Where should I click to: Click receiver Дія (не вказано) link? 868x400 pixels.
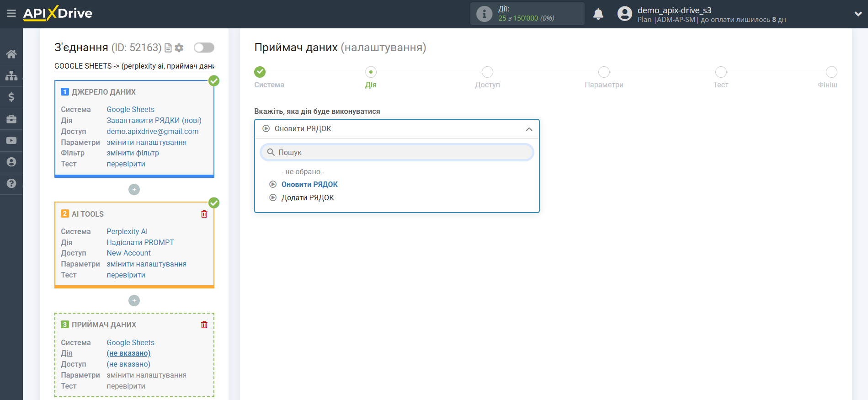click(128, 353)
